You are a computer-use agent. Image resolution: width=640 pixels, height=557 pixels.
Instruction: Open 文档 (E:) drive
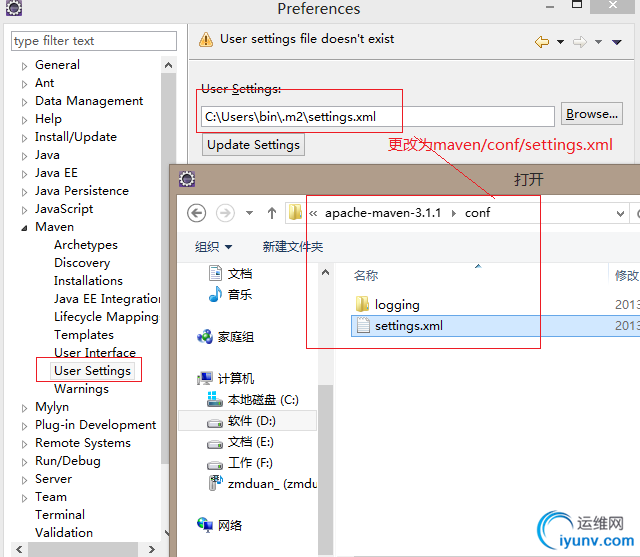[x=241, y=442]
